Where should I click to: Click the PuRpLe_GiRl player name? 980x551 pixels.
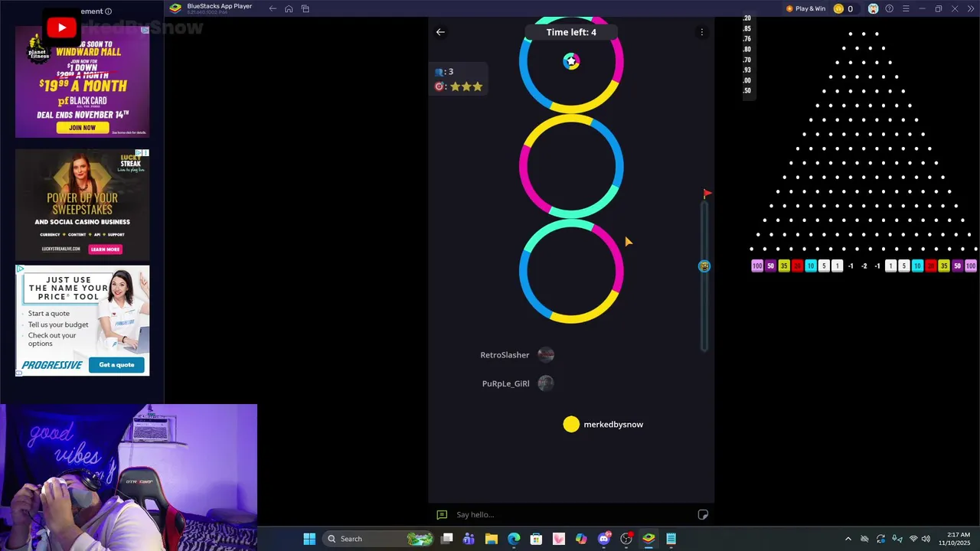(505, 383)
